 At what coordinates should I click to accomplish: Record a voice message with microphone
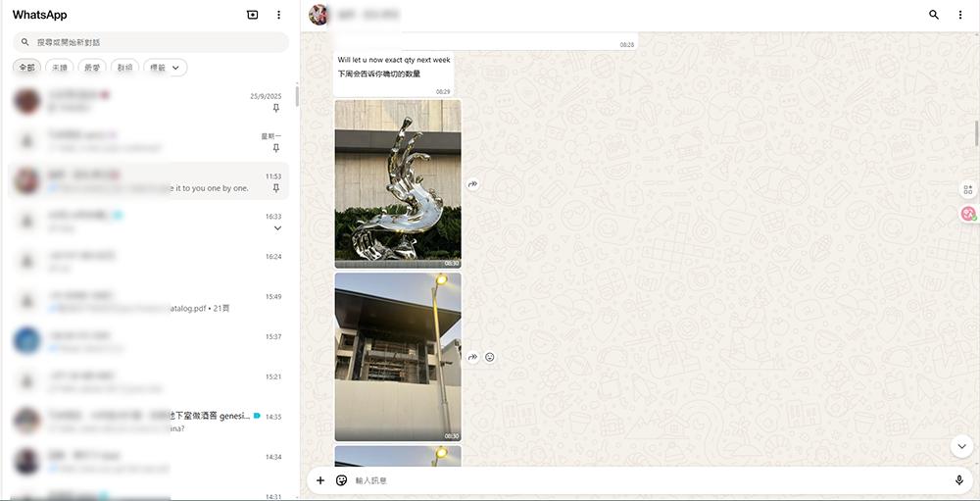(x=958, y=480)
